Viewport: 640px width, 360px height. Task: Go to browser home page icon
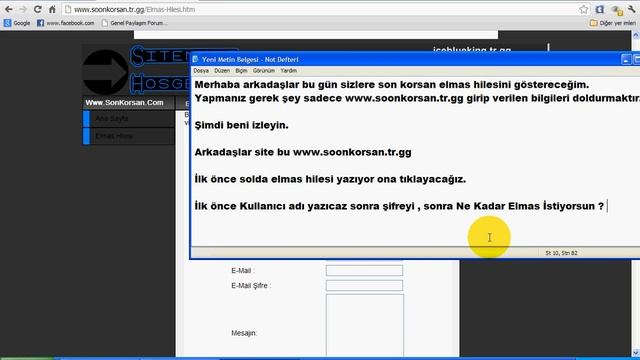point(52,9)
